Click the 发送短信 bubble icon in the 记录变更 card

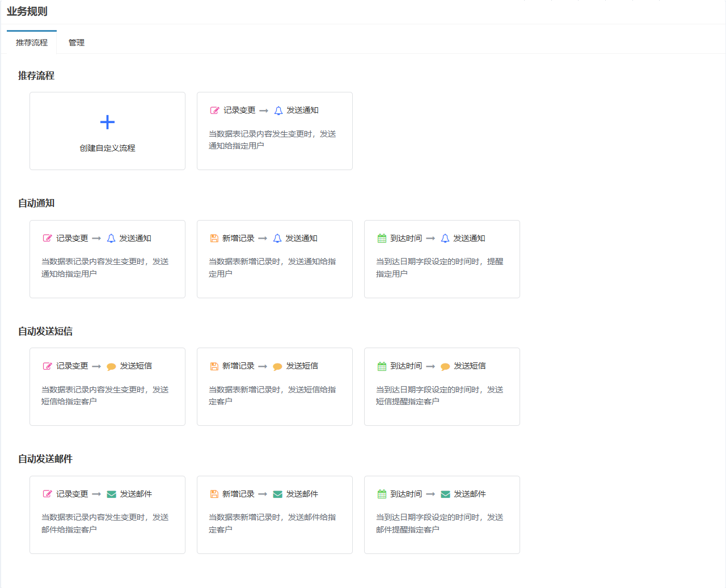click(x=111, y=366)
